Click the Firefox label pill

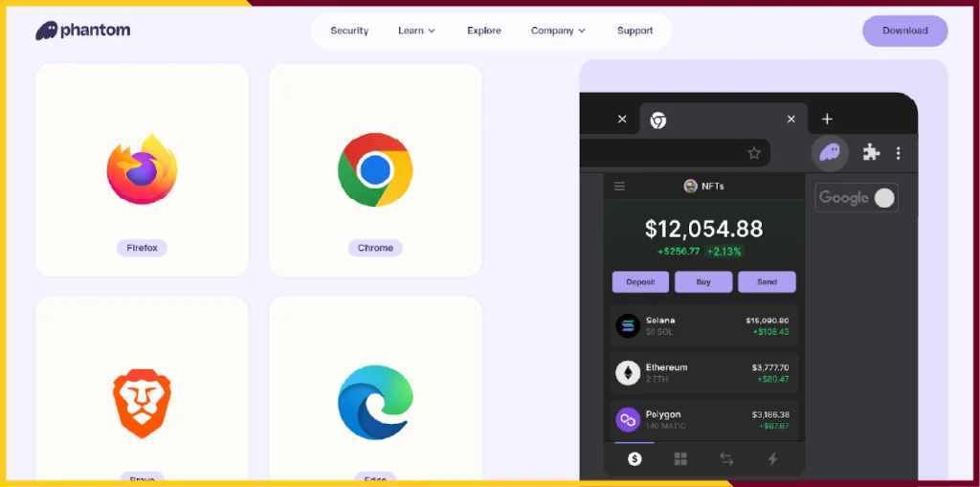click(142, 248)
